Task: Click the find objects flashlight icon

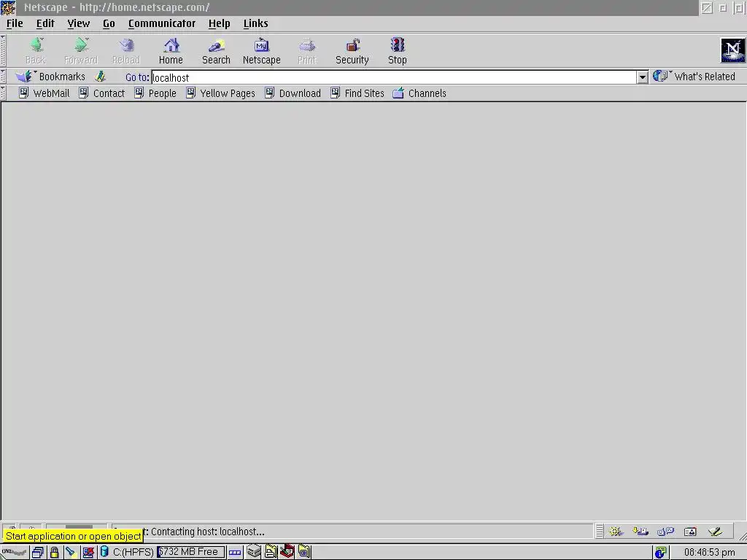Action: point(71,552)
